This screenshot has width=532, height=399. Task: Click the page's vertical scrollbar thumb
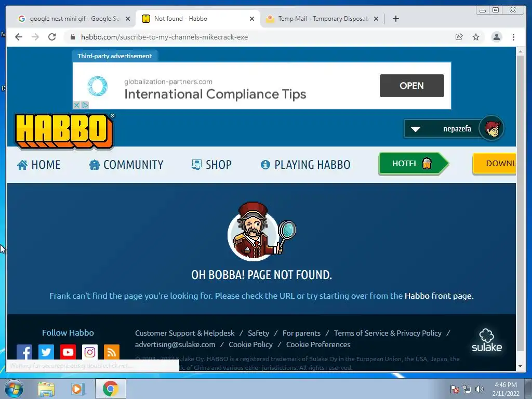(520, 203)
